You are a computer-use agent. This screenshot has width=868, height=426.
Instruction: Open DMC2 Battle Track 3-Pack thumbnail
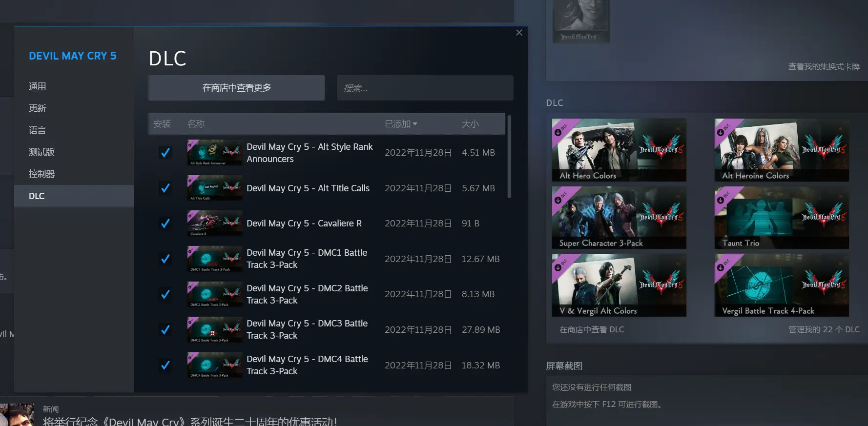tap(215, 294)
